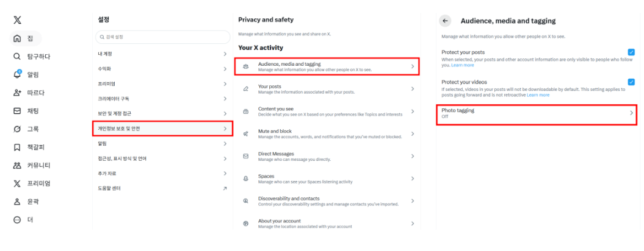Click the back arrow beside Audience heading
The image size is (644, 251).
445,21
